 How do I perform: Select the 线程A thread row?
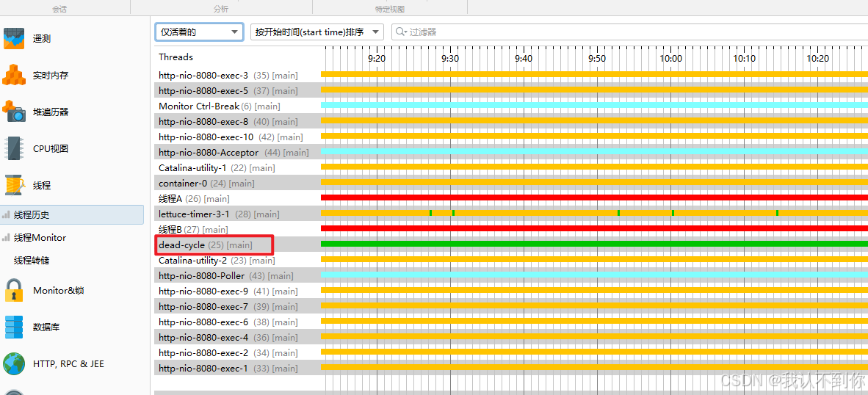click(237, 199)
